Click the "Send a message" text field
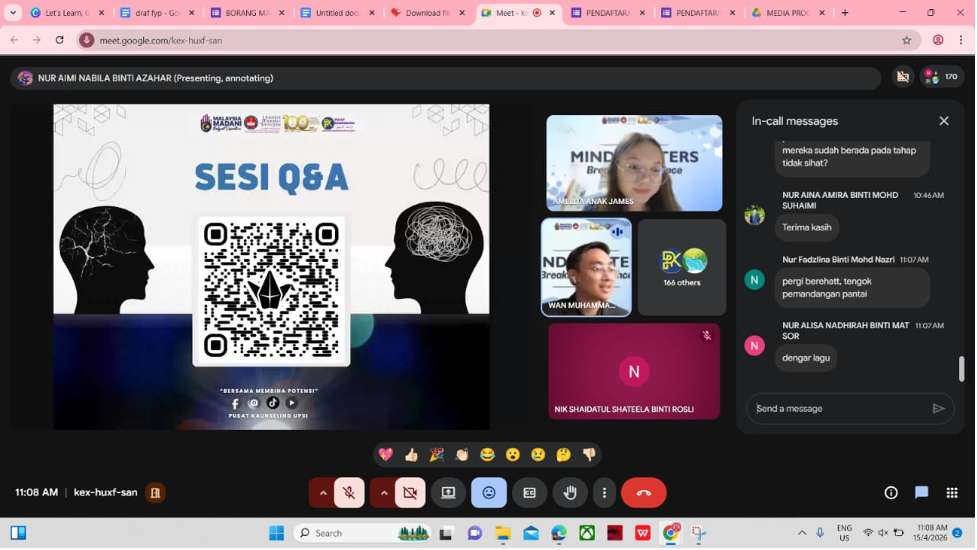977x550 pixels. click(x=838, y=408)
